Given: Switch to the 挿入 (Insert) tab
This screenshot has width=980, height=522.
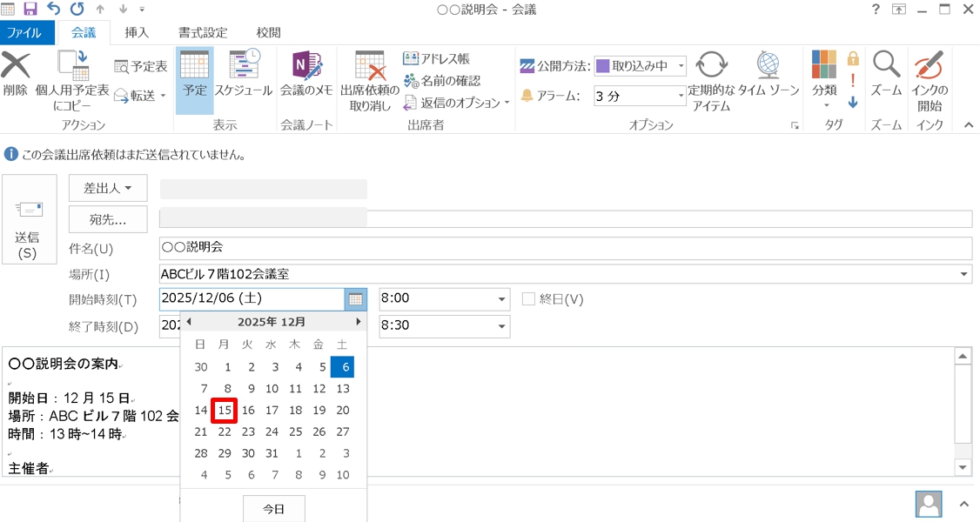Looking at the screenshot, I should click(x=137, y=32).
